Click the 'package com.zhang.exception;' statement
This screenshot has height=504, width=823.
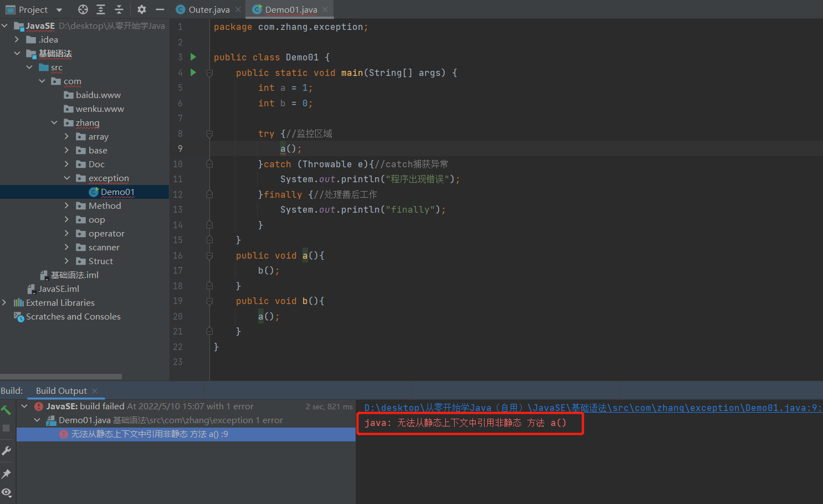coord(291,27)
